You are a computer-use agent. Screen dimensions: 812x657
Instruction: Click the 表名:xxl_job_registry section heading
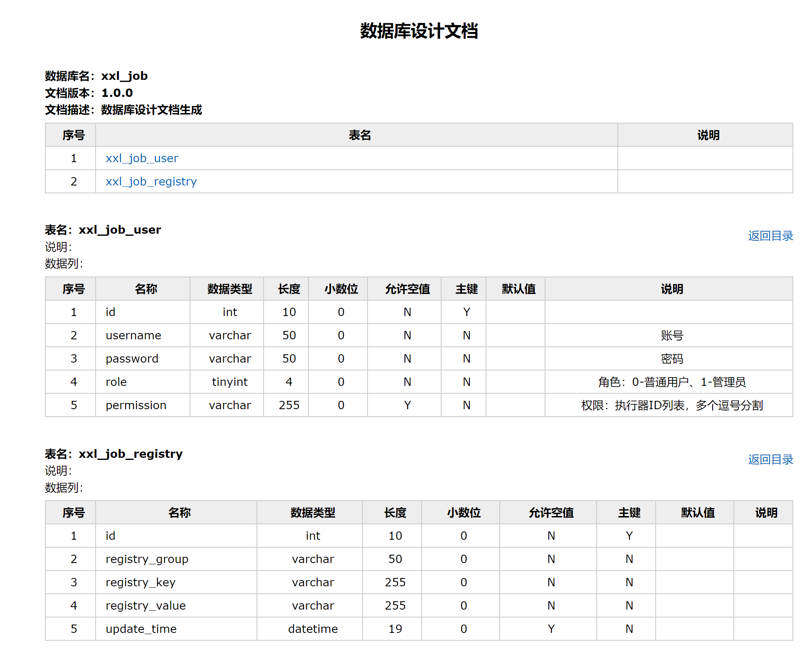(114, 454)
